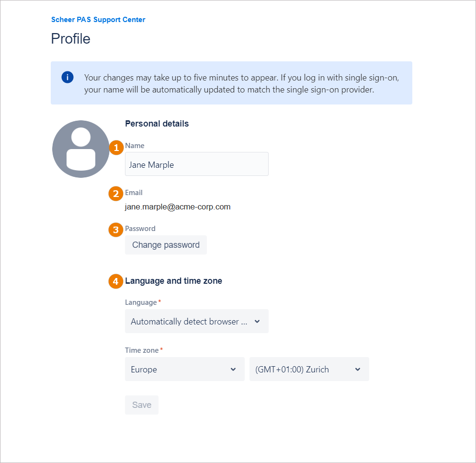
Task: Click the blue info icon in banner
Action: [68, 77]
